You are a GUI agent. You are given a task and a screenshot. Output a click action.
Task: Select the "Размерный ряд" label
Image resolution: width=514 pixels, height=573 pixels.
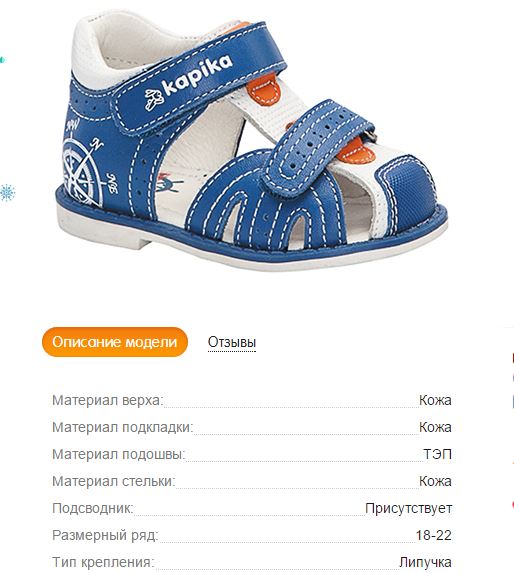tap(105, 535)
